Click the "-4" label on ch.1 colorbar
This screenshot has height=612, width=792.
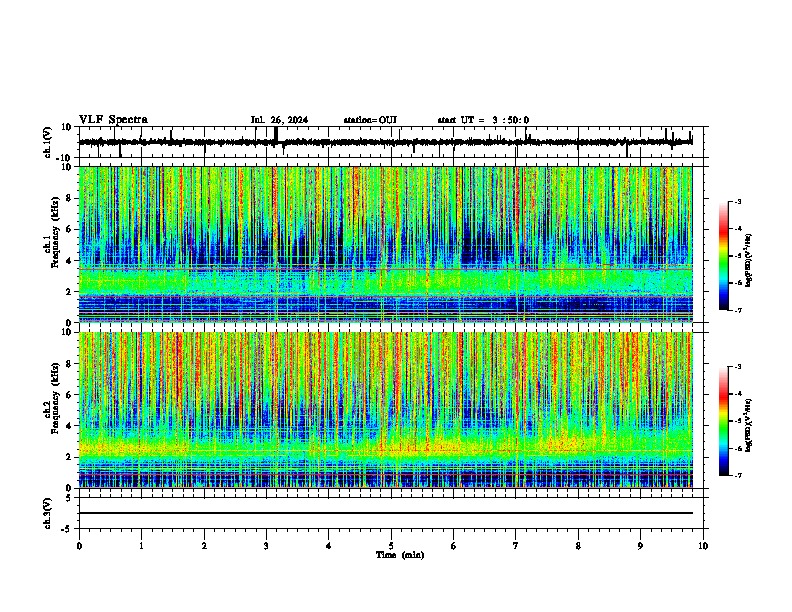737,229
